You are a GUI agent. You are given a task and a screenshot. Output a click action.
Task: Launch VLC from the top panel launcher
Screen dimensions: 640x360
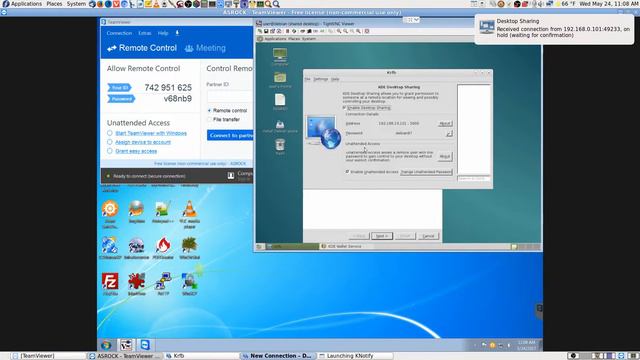click(156, 4)
